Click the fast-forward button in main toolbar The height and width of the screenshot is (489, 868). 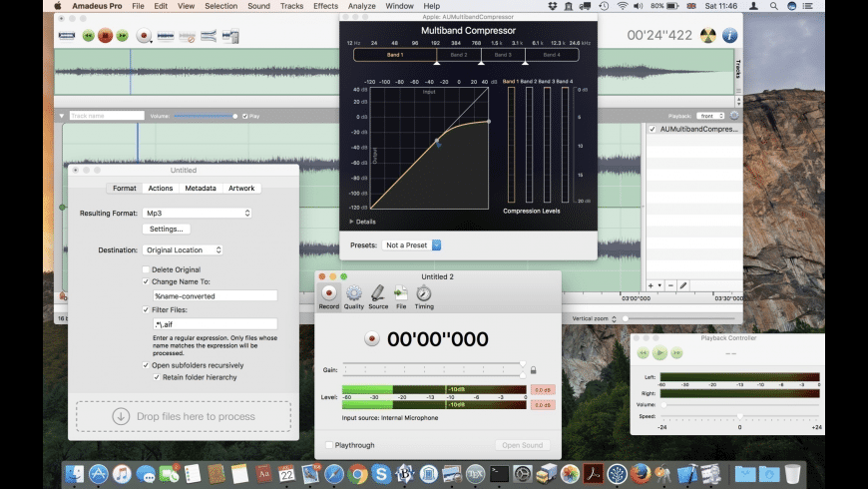click(x=122, y=36)
